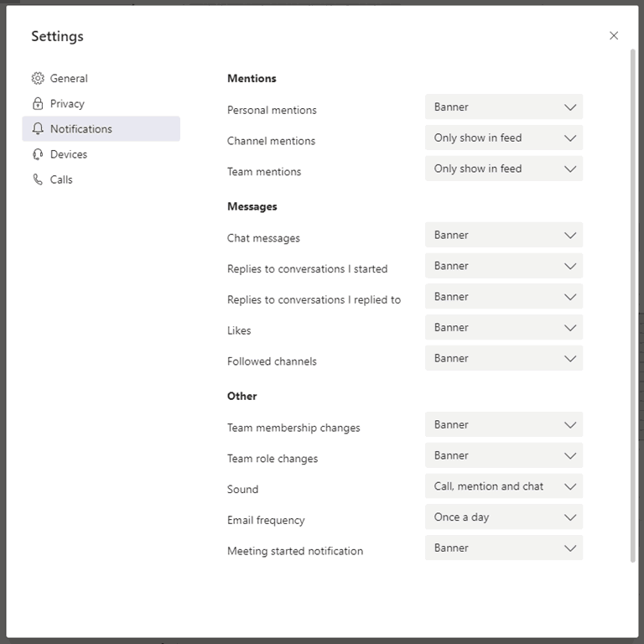
Task: Close the Settings dialog with X
Action: point(614,35)
